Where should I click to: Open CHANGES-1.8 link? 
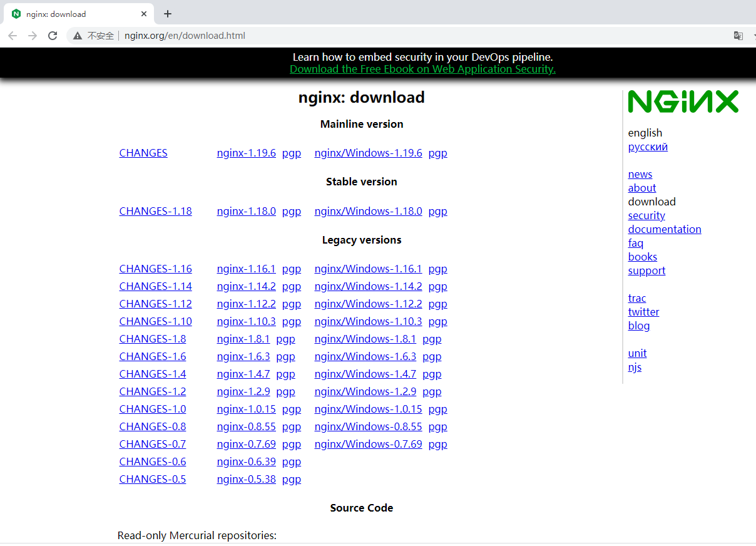(x=152, y=339)
